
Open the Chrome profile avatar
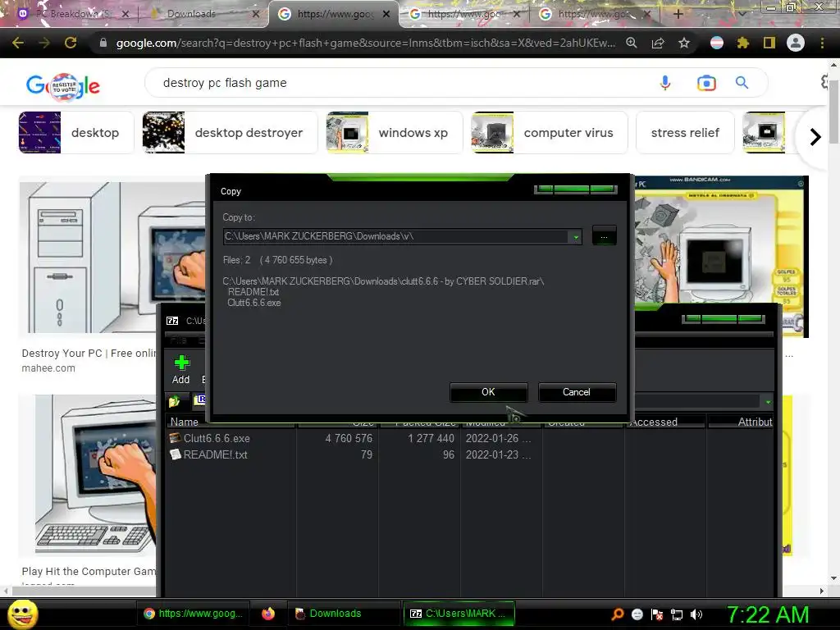(x=796, y=43)
